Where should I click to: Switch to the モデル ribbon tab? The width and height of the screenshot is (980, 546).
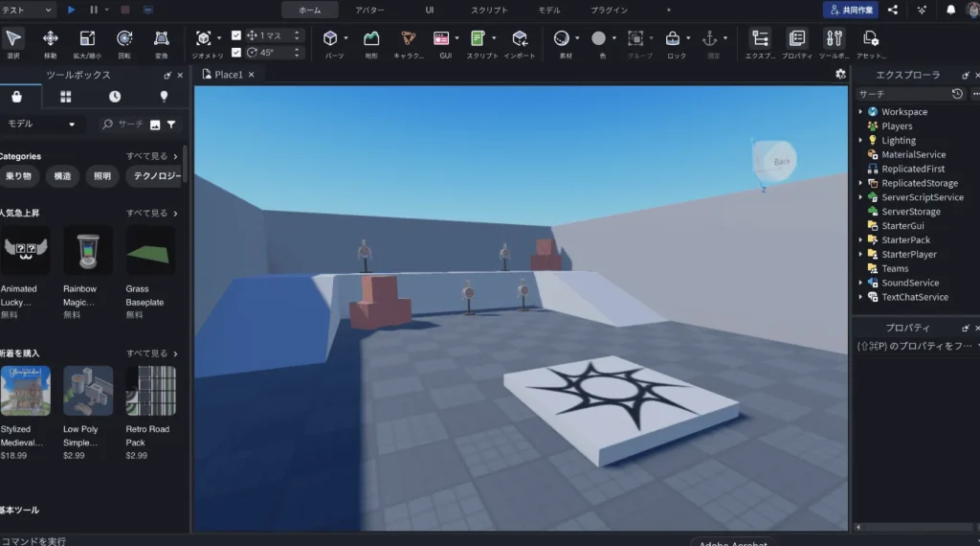[549, 10]
